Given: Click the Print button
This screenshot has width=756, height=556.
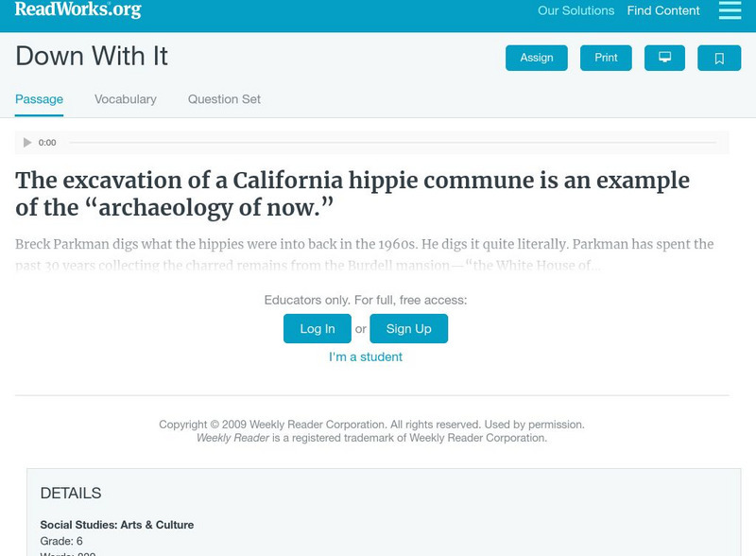Looking at the screenshot, I should click(606, 58).
